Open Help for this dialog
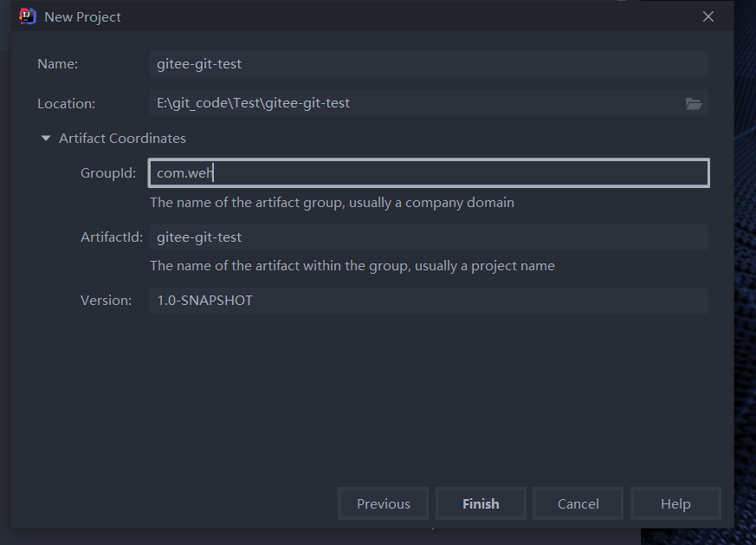The image size is (756, 545). point(675,503)
